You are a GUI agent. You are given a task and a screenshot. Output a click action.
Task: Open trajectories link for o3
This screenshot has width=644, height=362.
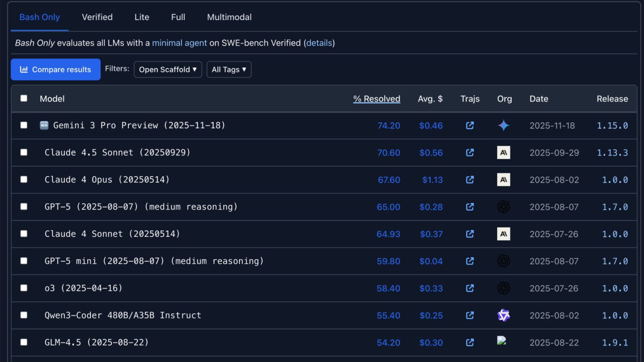pyautogui.click(x=470, y=288)
